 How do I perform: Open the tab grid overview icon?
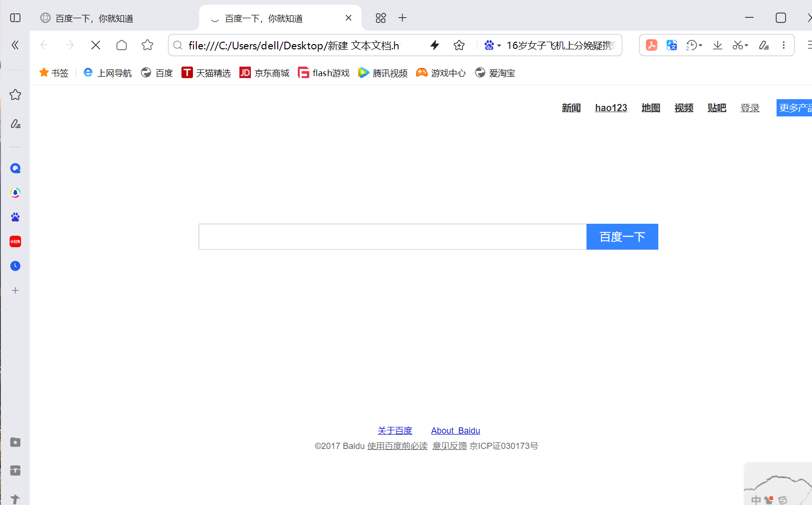[381, 18]
